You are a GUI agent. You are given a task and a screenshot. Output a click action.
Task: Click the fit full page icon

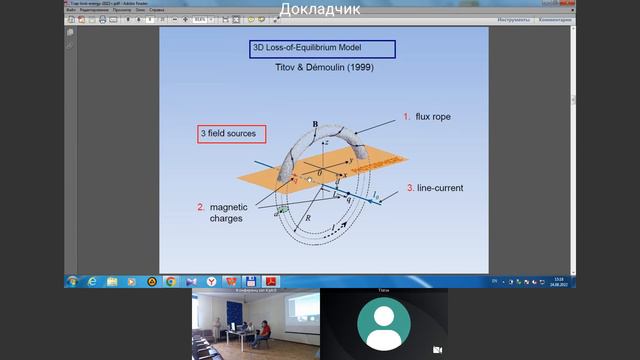point(236,20)
